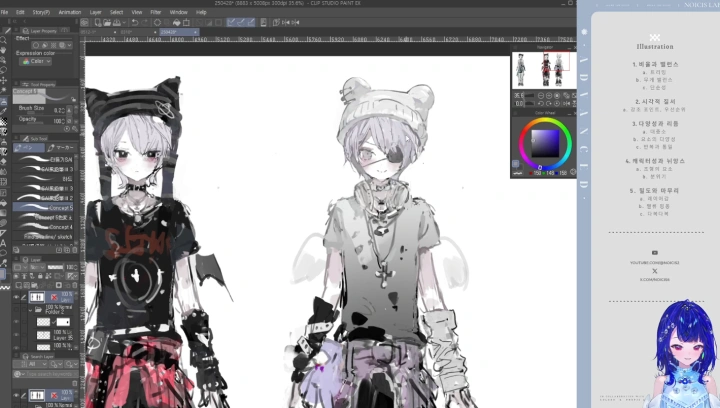720x408 pixels.
Task: Open the YouTube link in side panel
Action: (654, 263)
